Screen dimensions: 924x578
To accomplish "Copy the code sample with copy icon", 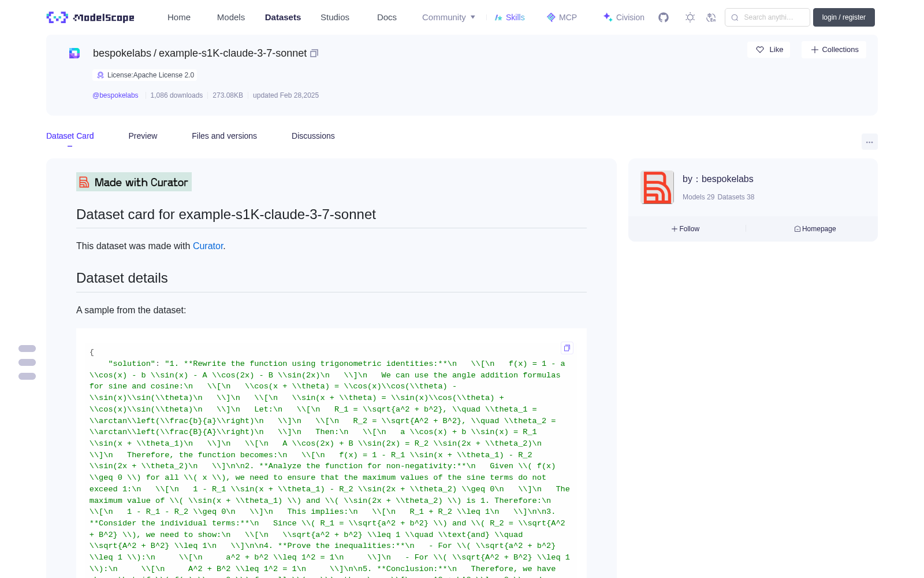I will [x=567, y=348].
